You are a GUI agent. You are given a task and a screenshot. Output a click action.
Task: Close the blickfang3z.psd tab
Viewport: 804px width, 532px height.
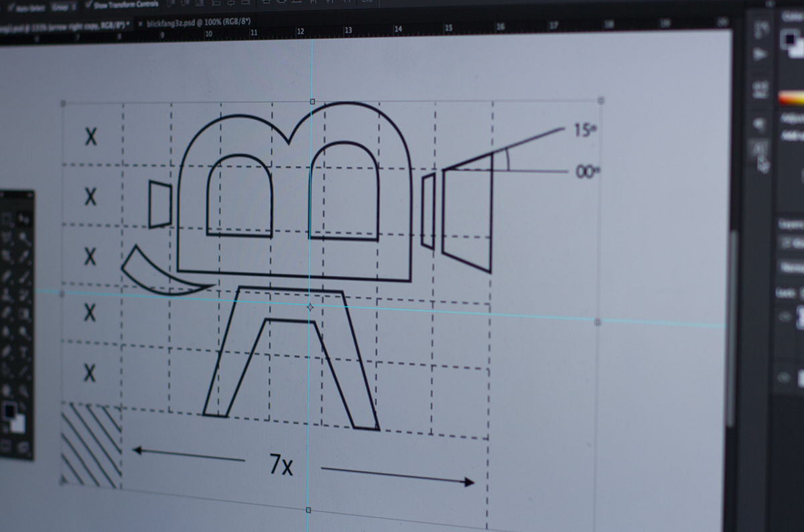(x=140, y=23)
